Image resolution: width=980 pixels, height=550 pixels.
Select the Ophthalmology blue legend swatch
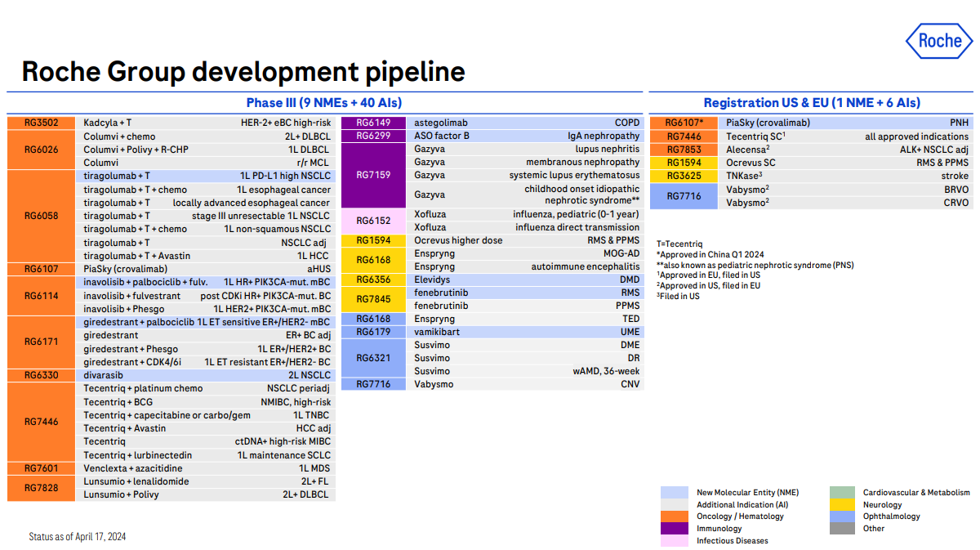coord(842,516)
